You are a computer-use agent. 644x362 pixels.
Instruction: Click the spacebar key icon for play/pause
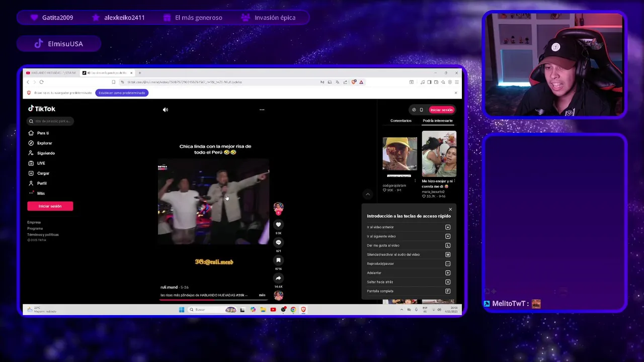pos(448,263)
